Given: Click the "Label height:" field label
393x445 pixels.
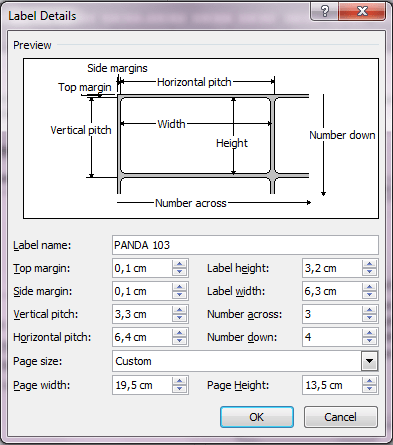Looking at the screenshot, I should (238, 268).
